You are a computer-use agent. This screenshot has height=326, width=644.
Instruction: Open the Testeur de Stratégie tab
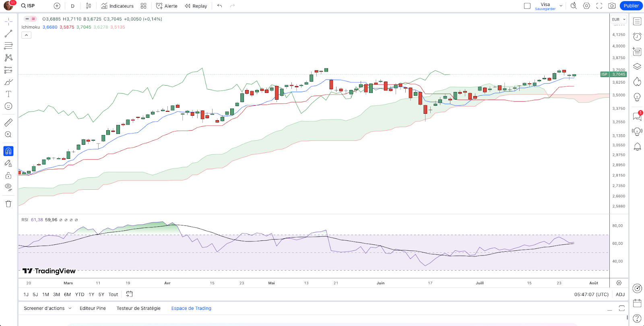point(138,308)
